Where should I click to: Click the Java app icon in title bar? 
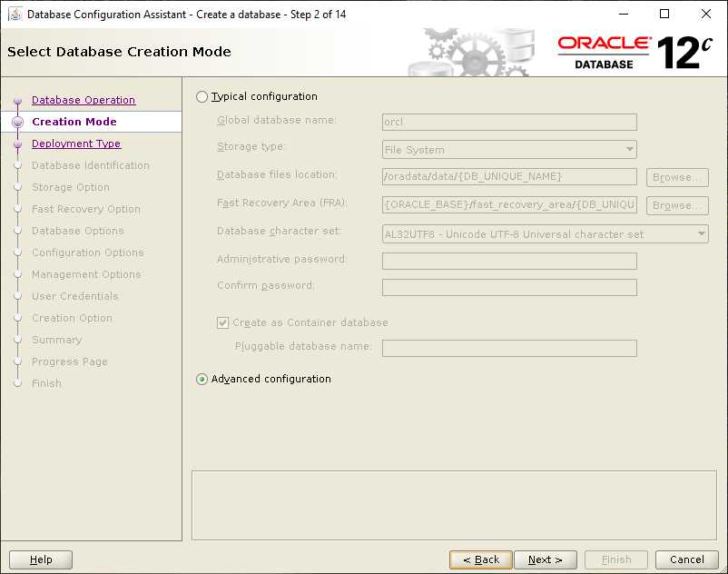tap(15, 14)
